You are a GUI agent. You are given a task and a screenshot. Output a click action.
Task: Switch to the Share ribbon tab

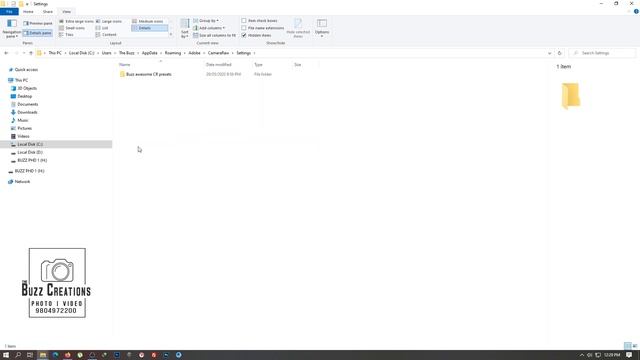48,11
